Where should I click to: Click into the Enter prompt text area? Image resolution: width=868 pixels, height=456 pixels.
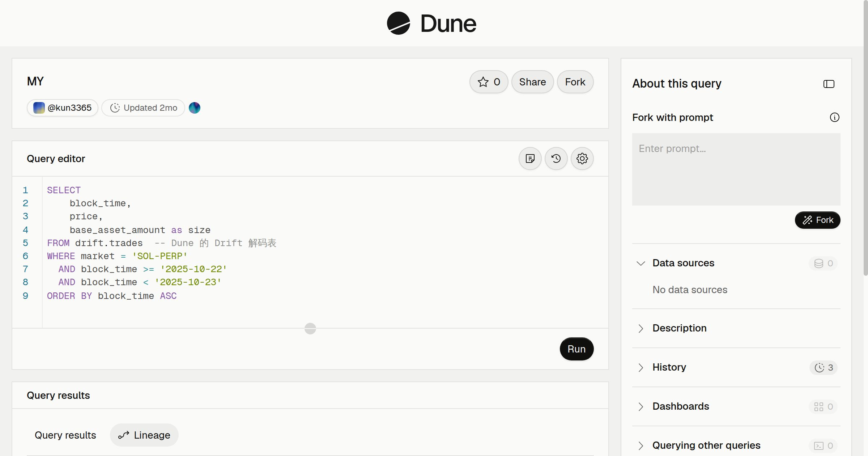click(736, 169)
